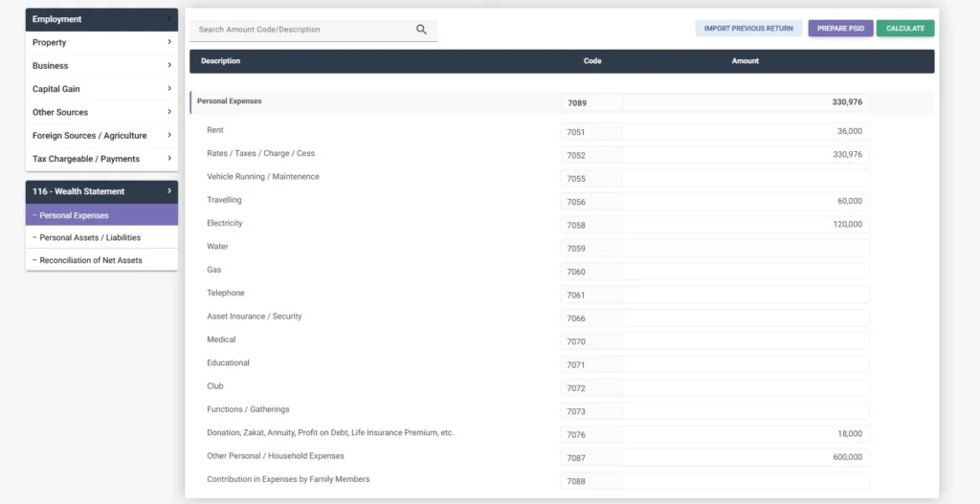Click the Donation, Zakat, Annuity amount field
The height and width of the screenshot is (504, 980).
746,434
